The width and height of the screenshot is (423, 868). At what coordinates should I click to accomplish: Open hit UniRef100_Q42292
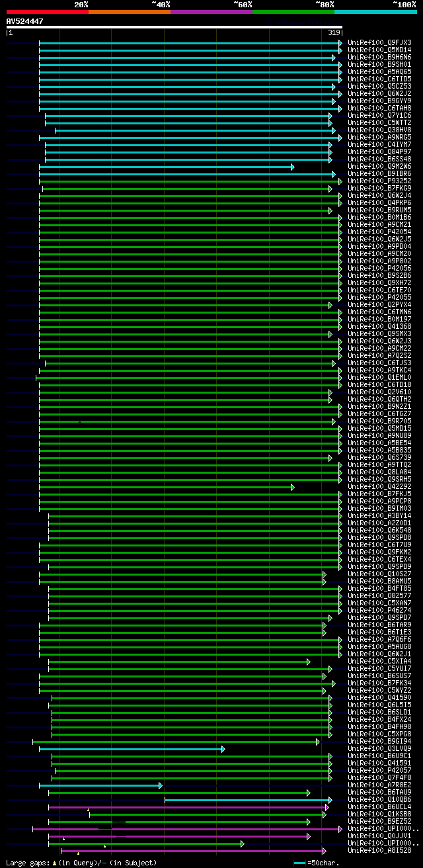[x=380, y=486]
